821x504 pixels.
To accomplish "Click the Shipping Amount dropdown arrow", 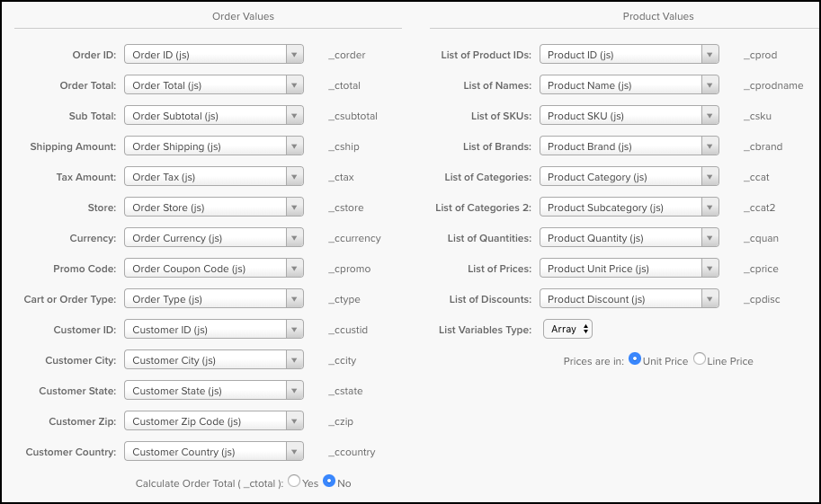I will coord(294,146).
